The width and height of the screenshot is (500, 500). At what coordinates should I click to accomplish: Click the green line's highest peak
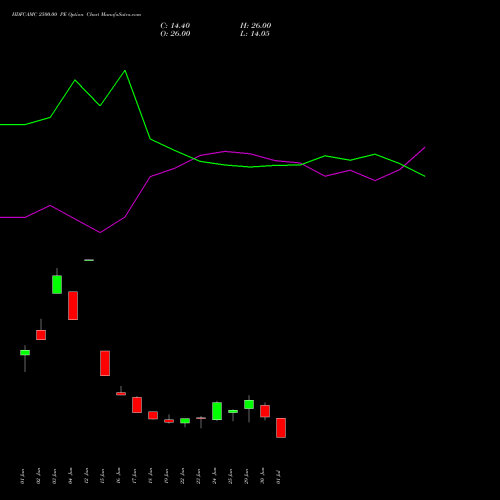pos(125,71)
